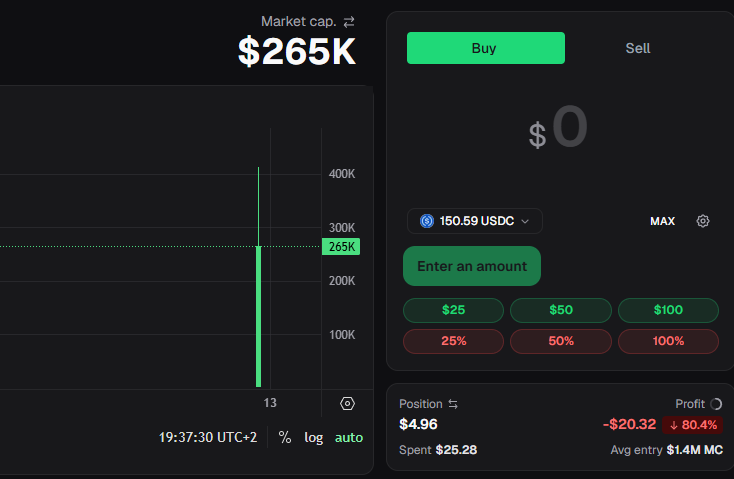Click the 100K axis label
This screenshot has width=734, height=479.
(342, 335)
